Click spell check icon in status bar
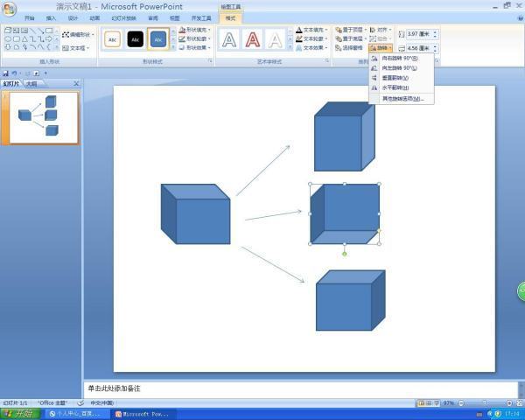The image size is (525, 420). [x=80, y=402]
